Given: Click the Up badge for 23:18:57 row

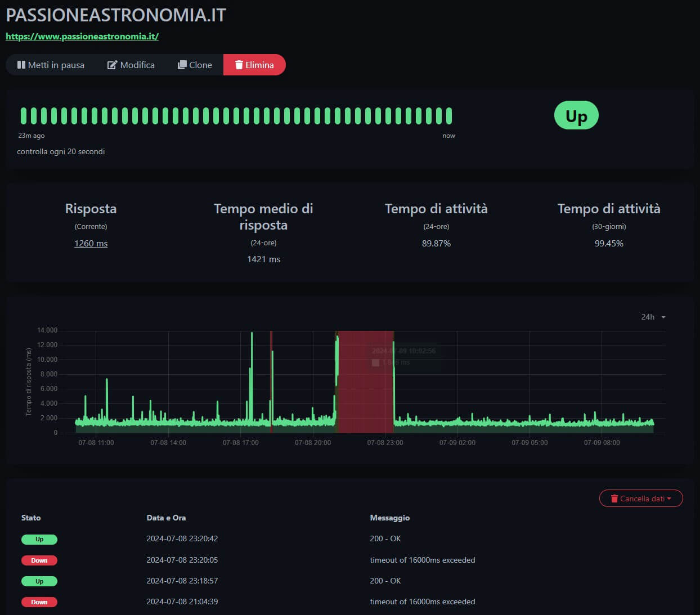Looking at the screenshot, I should click(x=39, y=581).
